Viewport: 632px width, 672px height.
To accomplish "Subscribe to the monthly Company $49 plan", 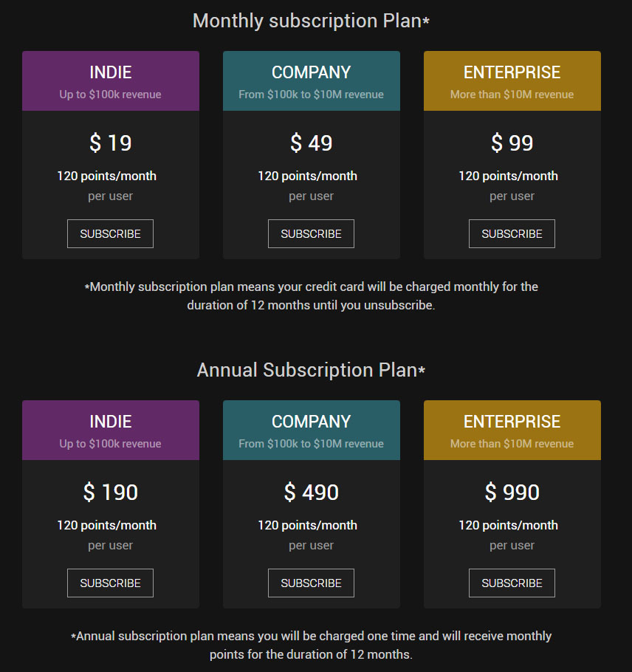I will pyautogui.click(x=311, y=233).
